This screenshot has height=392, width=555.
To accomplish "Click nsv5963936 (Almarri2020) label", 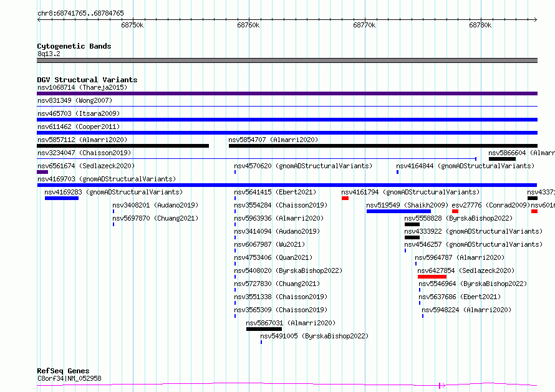I will [279, 218].
